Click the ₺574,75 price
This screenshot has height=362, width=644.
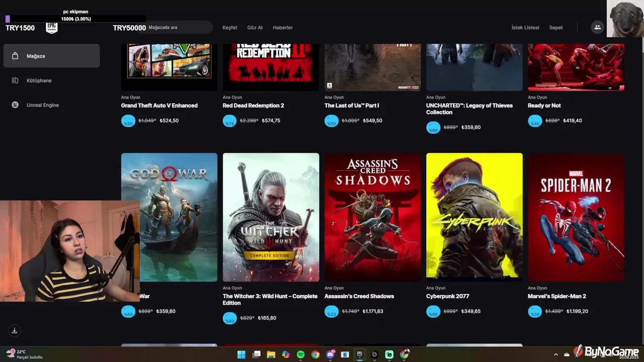271,121
